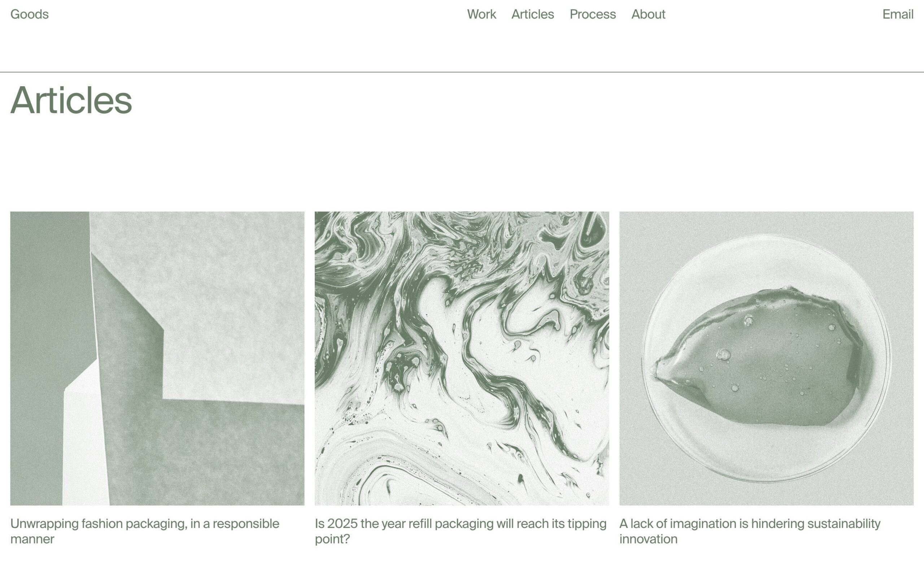924x577 pixels.
Task: Select Articles in the top navigation
Action: [533, 14]
